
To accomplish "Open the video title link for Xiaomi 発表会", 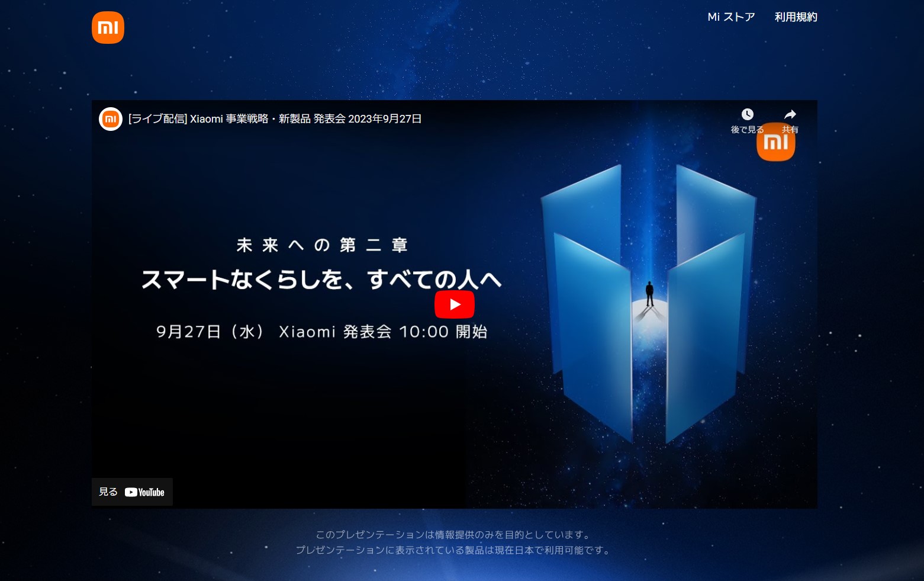I will [275, 119].
